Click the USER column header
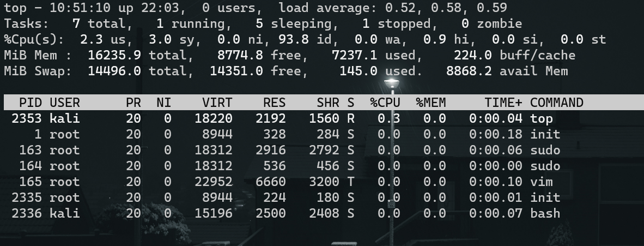The width and height of the screenshot is (644, 246). pyautogui.click(x=65, y=103)
